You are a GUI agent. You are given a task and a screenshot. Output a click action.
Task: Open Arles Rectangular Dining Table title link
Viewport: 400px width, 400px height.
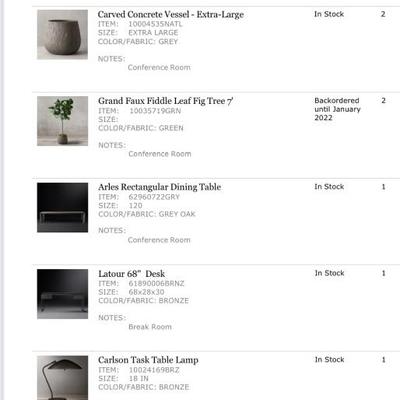(x=159, y=187)
